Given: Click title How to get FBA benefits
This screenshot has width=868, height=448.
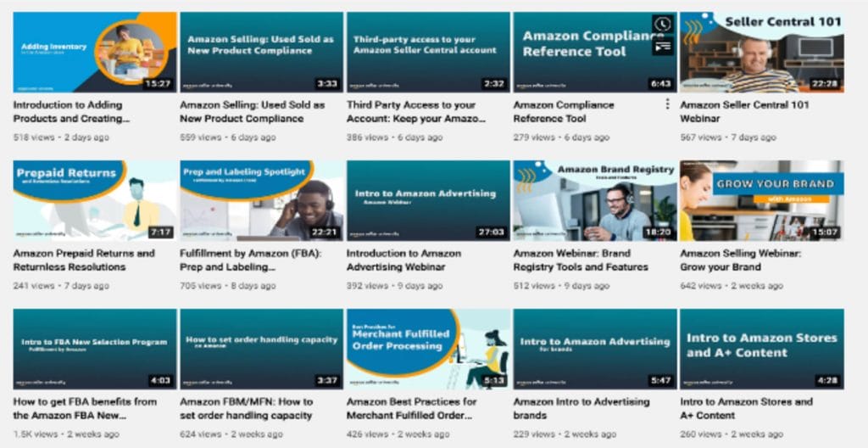Looking at the screenshot, I should point(86,409).
